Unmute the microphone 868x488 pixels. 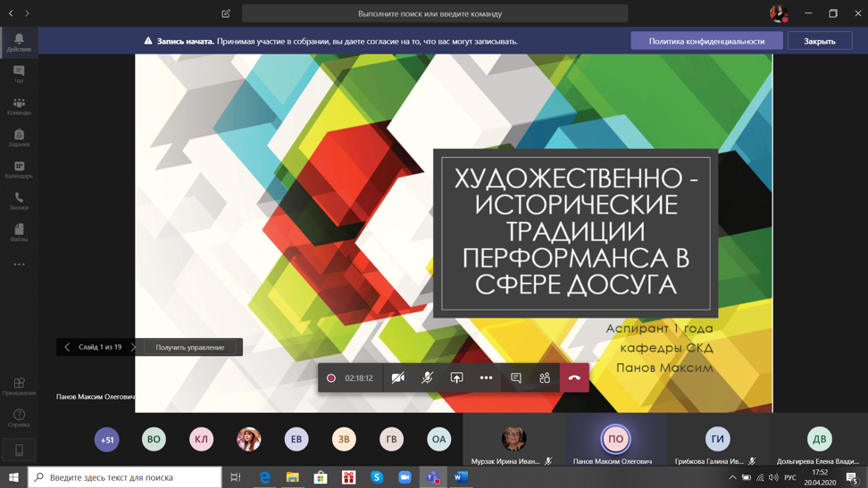(x=428, y=378)
